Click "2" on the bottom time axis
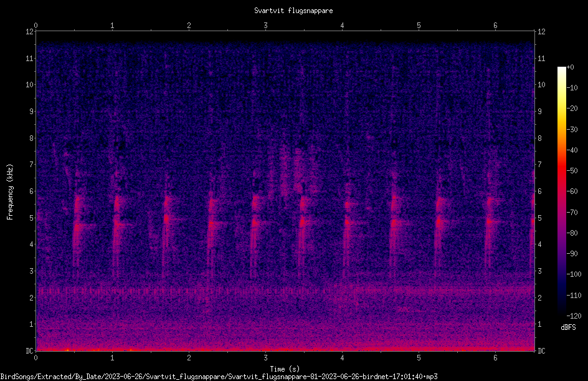Image resolution: width=588 pixels, height=381 pixels. pyautogui.click(x=189, y=358)
